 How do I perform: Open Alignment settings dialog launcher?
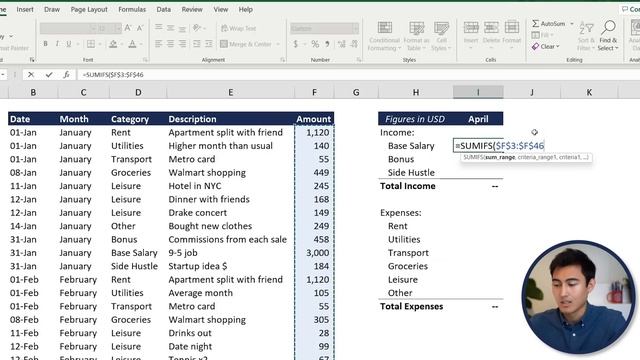[282, 60]
